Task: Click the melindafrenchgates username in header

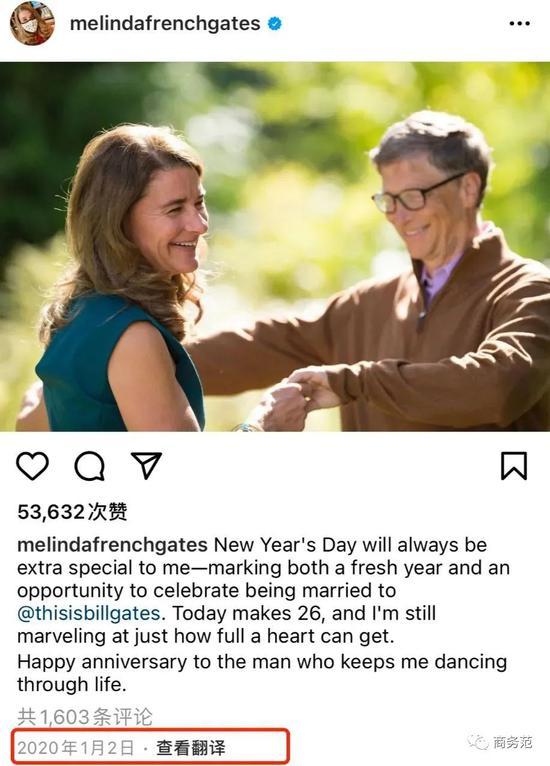Action: pyautogui.click(x=165, y=23)
